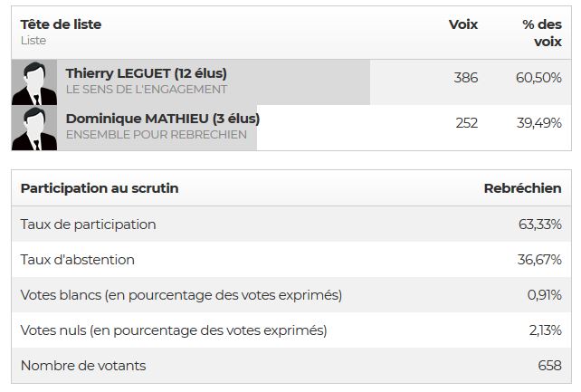Screen dimensions: 581x392
Task: Click the 39,49% vote share value
Action: click(538, 123)
